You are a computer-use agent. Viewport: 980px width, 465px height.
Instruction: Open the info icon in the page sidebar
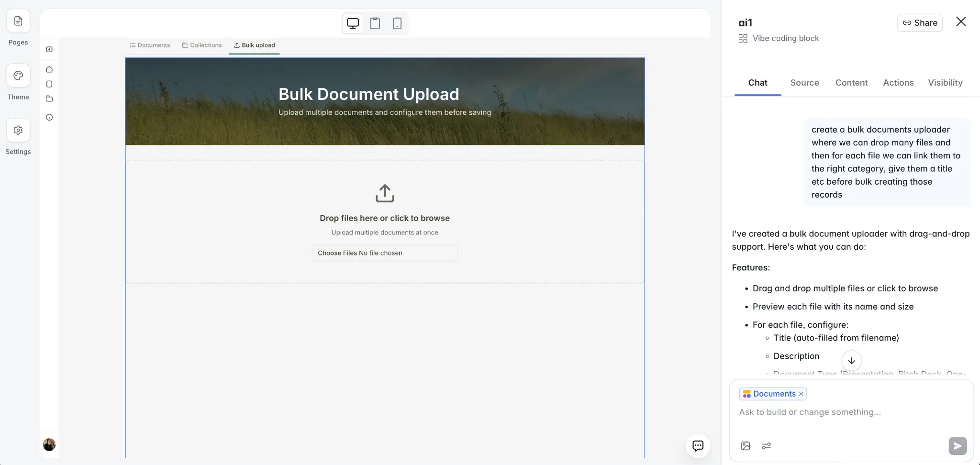click(49, 117)
